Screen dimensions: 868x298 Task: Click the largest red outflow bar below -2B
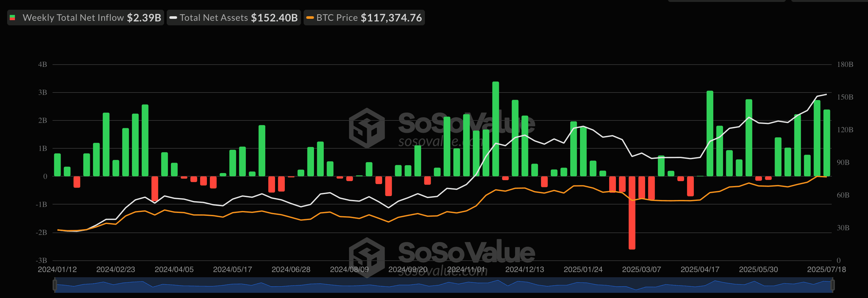[632, 213]
